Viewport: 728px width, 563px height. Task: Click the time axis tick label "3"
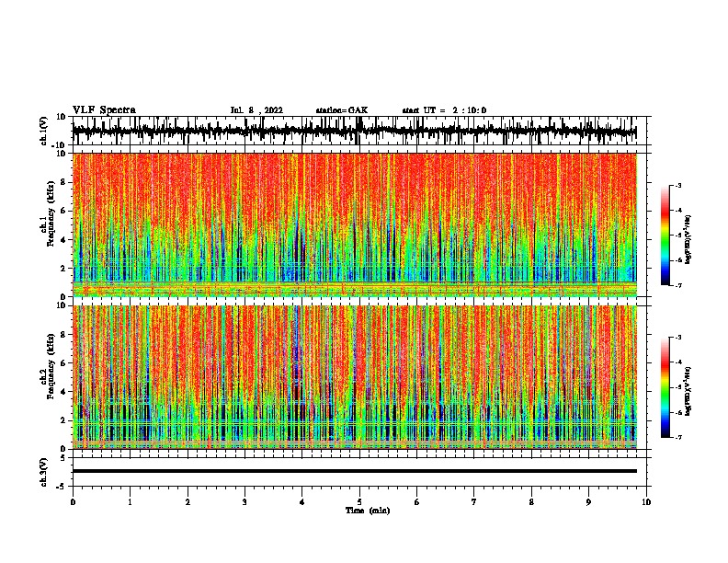coord(245,502)
